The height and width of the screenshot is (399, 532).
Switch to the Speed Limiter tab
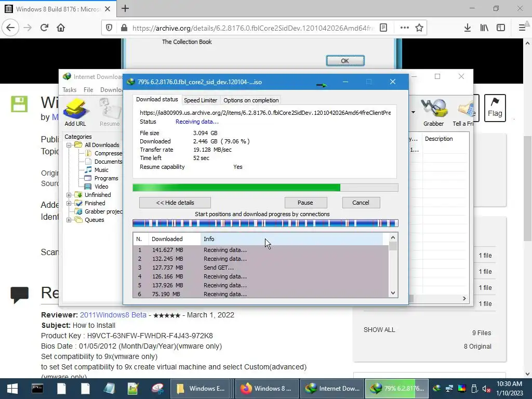tap(201, 100)
